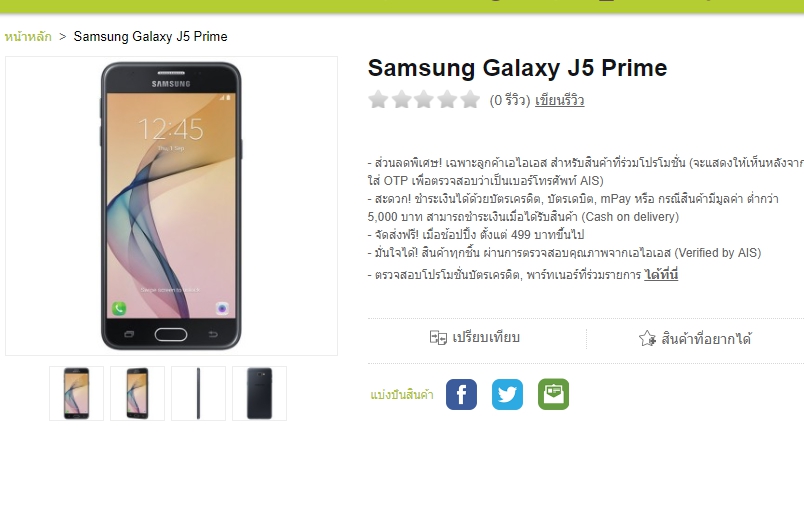Rate product with the first star
This screenshot has width=804, height=506.
pos(378,99)
